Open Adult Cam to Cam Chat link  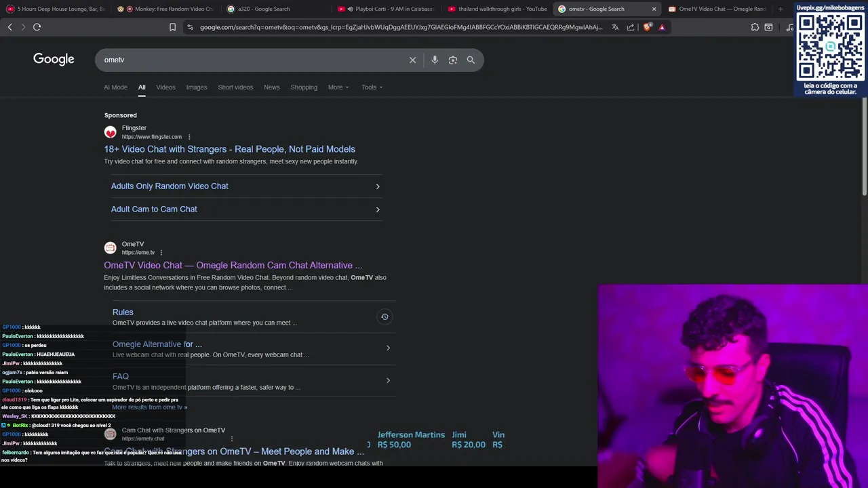tap(154, 209)
